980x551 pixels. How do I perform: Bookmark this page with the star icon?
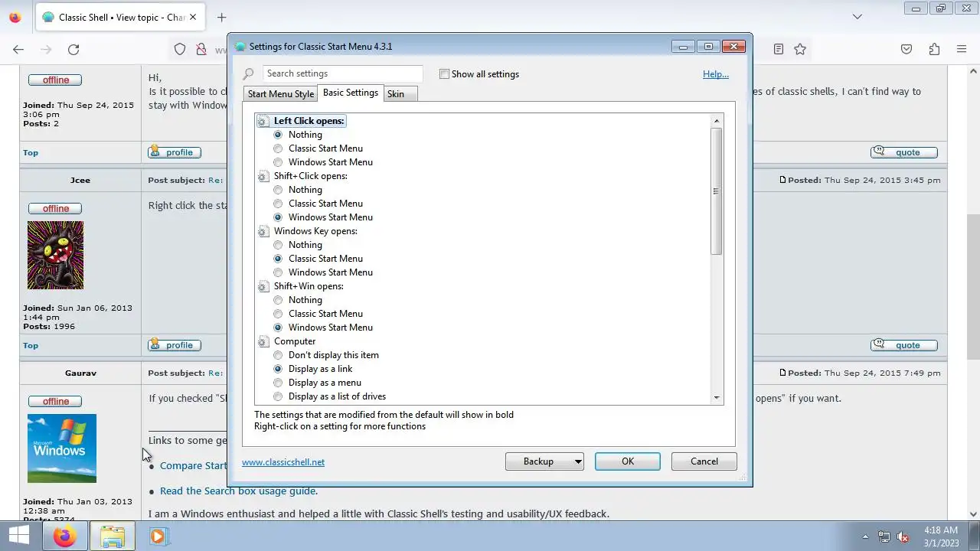800,49
